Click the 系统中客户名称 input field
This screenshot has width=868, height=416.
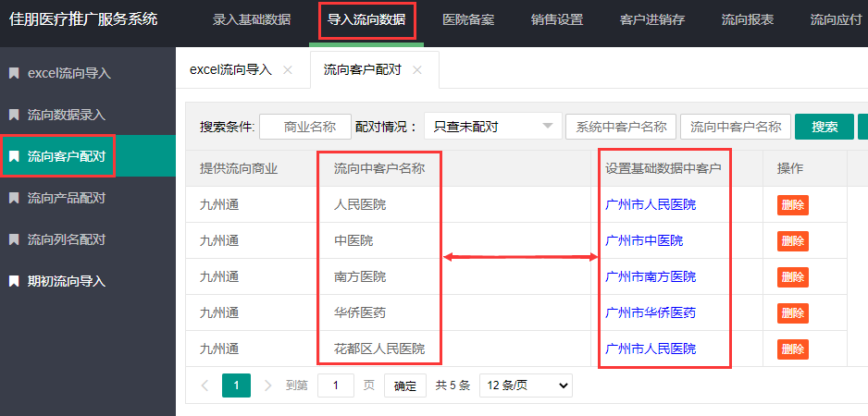click(619, 127)
